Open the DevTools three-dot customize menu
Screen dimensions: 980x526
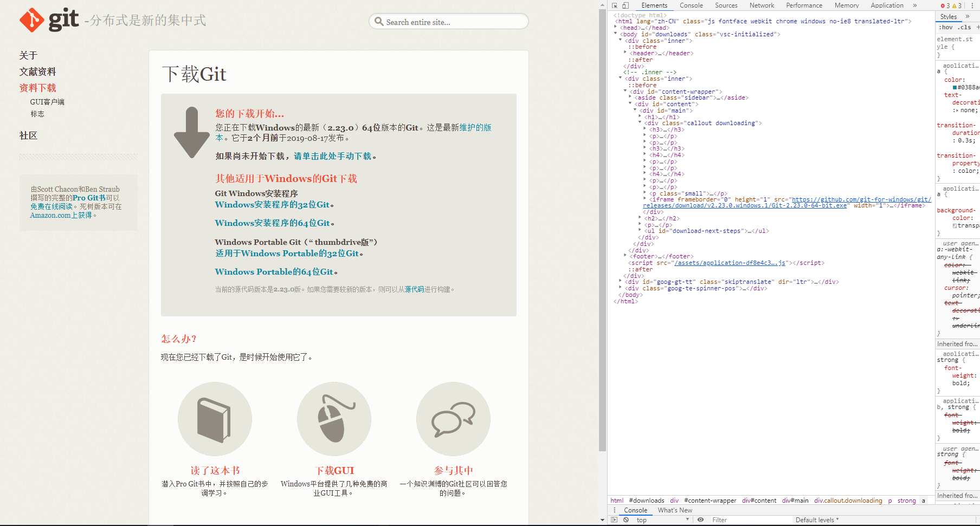pos(972,5)
